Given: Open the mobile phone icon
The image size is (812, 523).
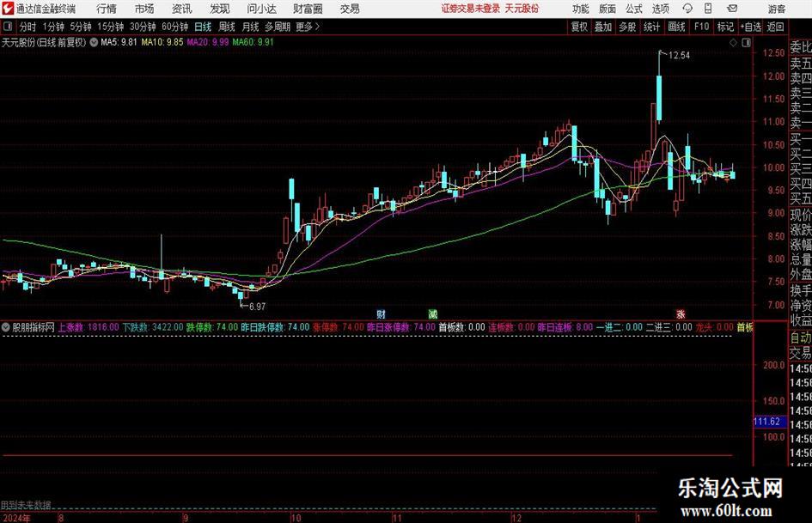Looking at the screenshot, I should point(708,9).
